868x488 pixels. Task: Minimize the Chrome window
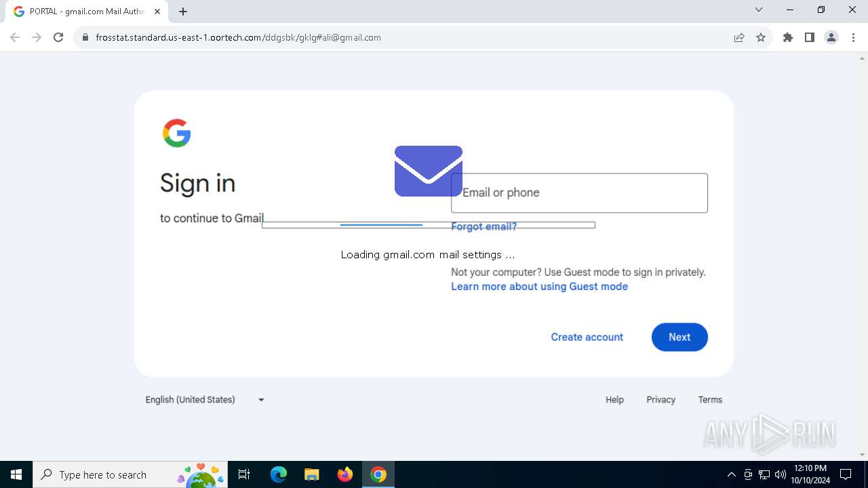[790, 9]
